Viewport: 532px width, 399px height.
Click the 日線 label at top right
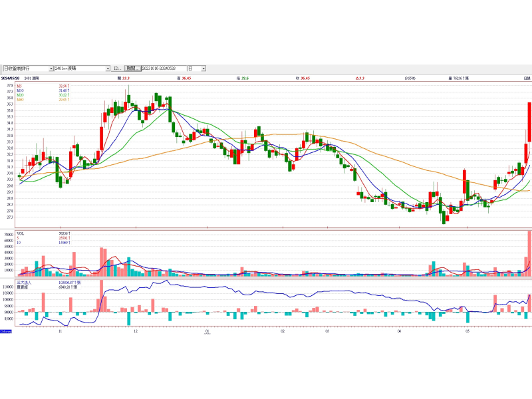pyautogui.click(x=526, y=78)
